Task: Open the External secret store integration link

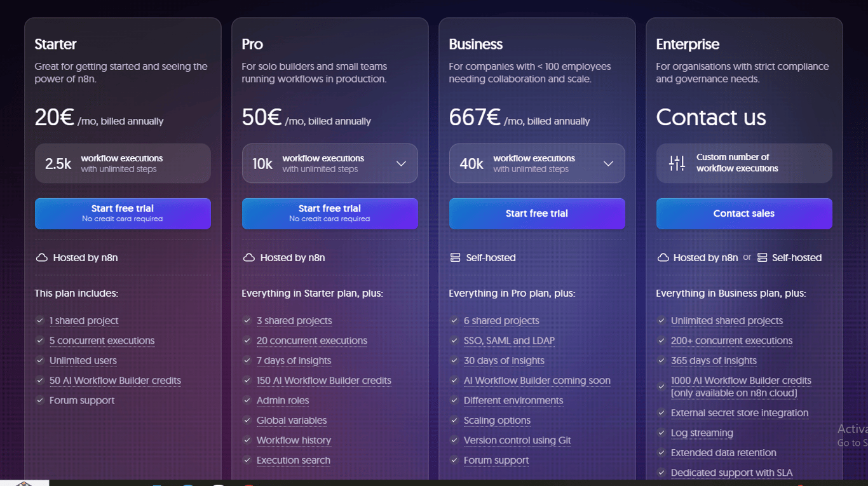Action: pyautogui.click(x=740, y=413)
